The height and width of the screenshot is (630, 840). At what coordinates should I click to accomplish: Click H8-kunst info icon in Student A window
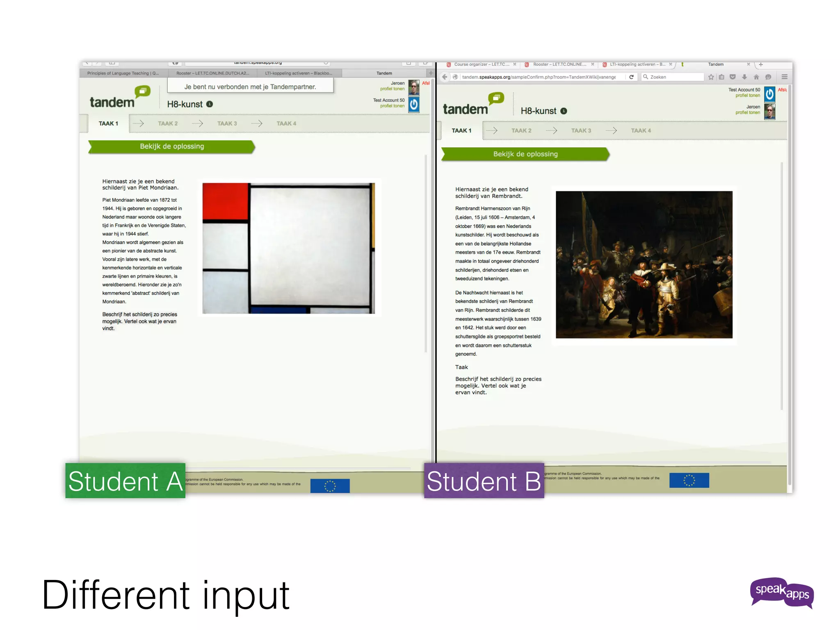[x=210, y=104]
